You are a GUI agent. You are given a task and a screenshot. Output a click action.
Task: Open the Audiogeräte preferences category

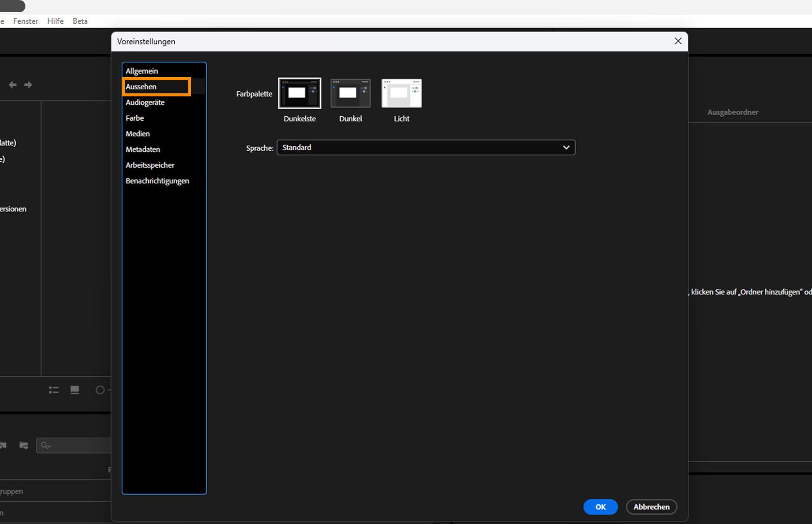pyautogui.click(x=145, y=102)
